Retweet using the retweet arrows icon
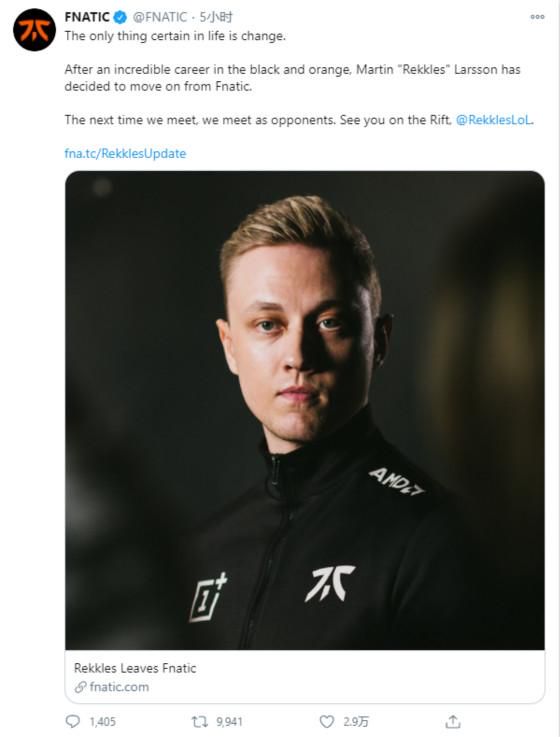560x737 pixels. (x=200, y=721)
